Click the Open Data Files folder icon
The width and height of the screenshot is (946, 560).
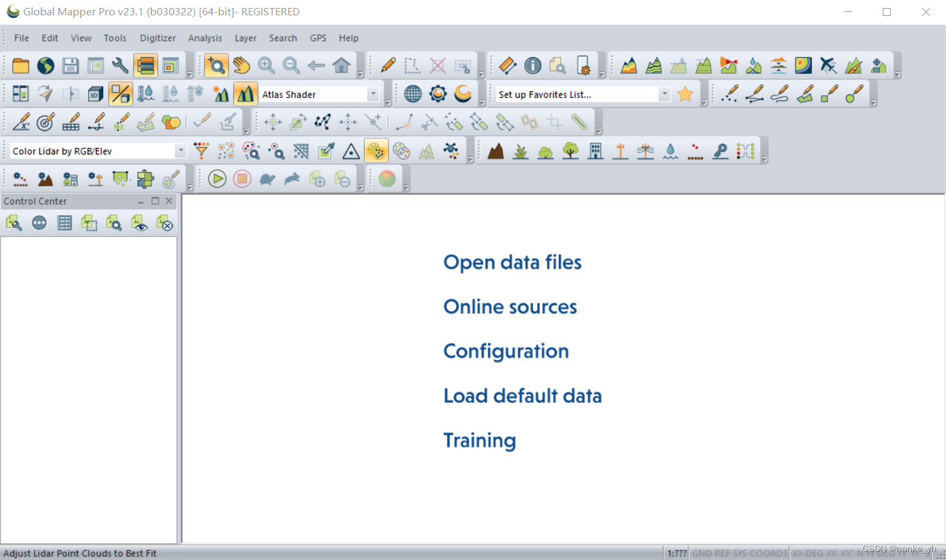21,65
